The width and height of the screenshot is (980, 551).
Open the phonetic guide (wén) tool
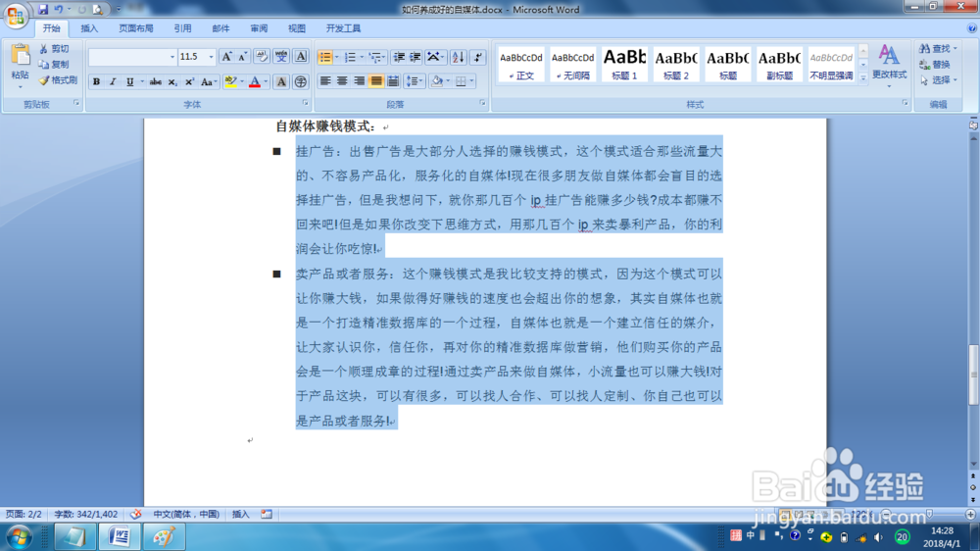pyautogui.click(x=281, y=57)
